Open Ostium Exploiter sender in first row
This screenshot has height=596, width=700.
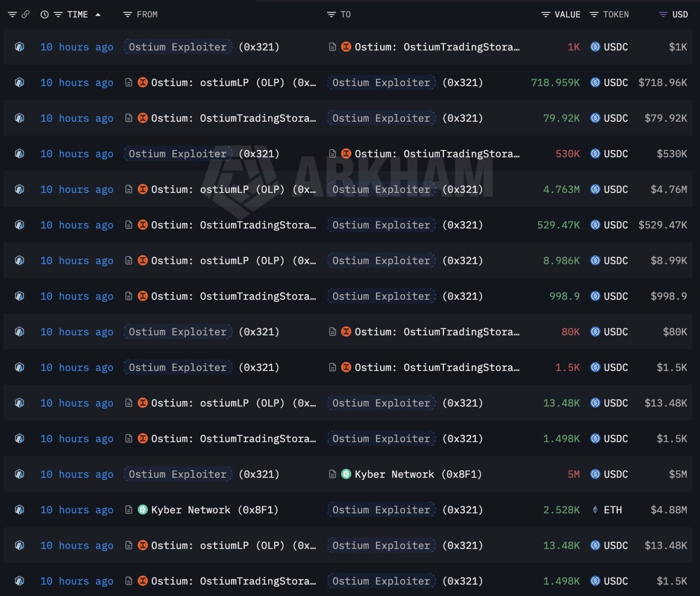click(x=178, y=47)
